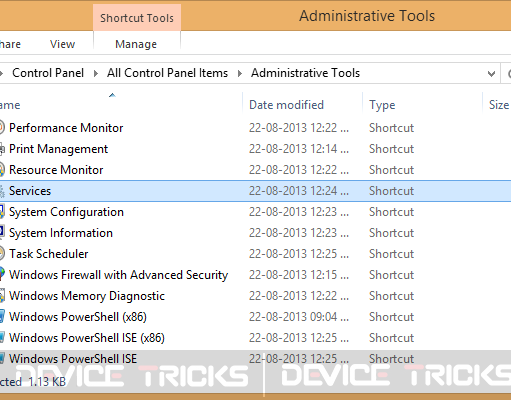The image size is (511, 400).
Task: Open Windows PowerShell (x86) shortcut
Action: pos(78,317)
